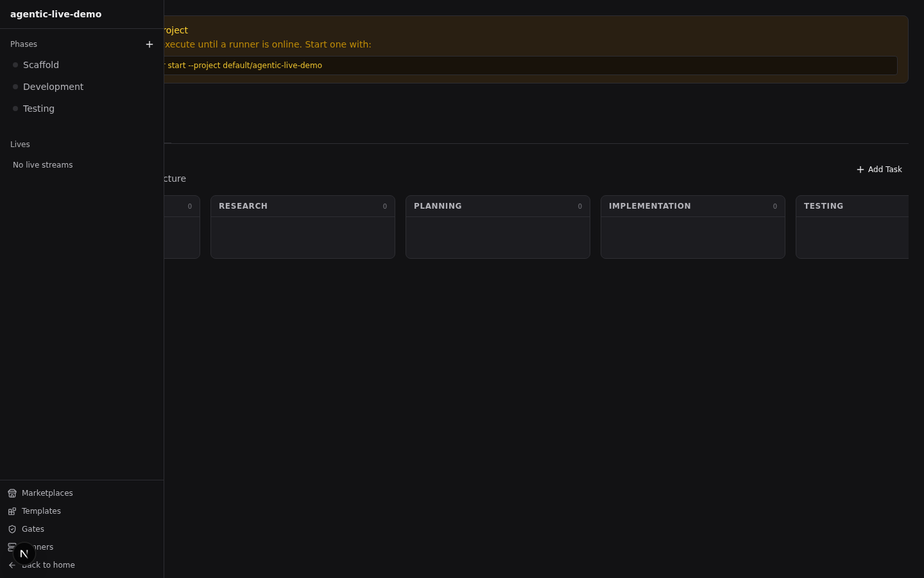The width and height of the screenshot is (924, 578).
Task: Click the Implementation column header
Action: [x=649, y=206]
